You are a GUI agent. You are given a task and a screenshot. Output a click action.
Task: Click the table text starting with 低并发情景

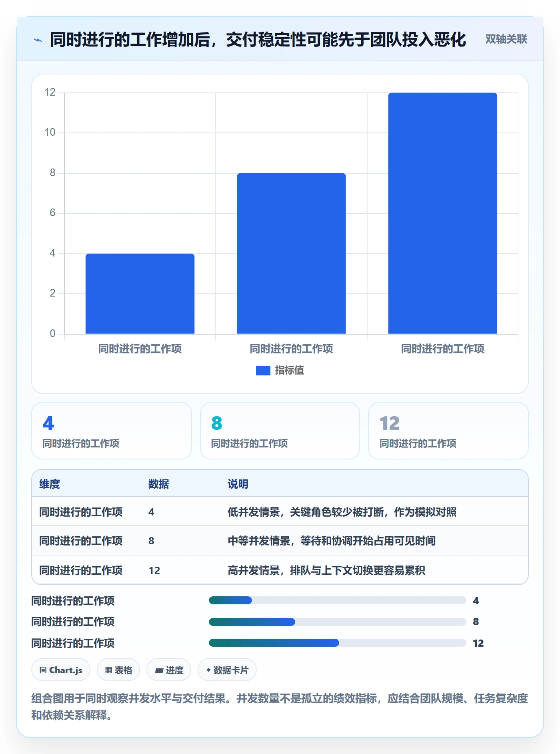coord(342,512)
